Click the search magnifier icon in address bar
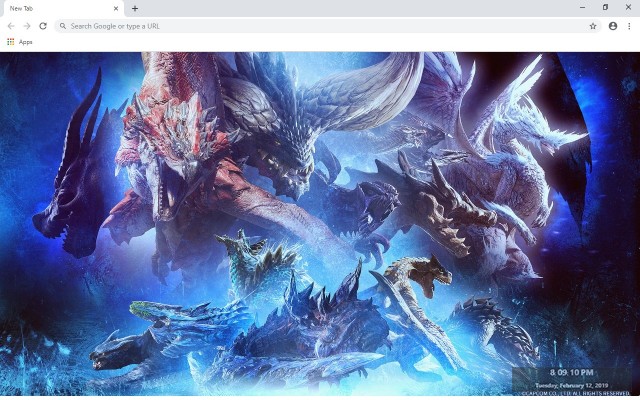The height and width of the screenshot is (400, 640). tap(63, 26)
